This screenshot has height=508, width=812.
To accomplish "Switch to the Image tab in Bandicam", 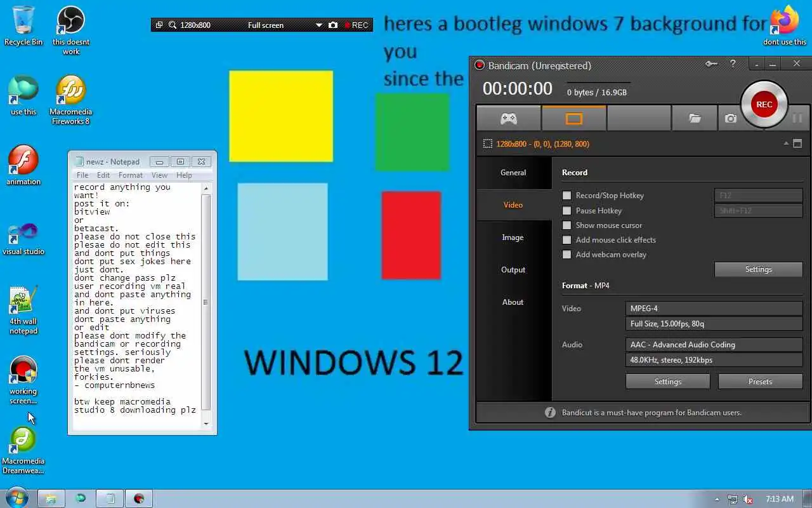I will pos(513,237).
